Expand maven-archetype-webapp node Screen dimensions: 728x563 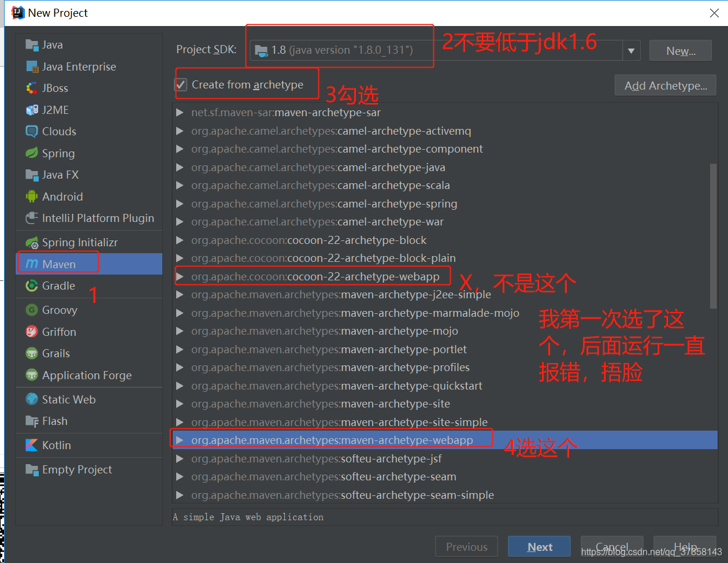[x=180, y=440]
